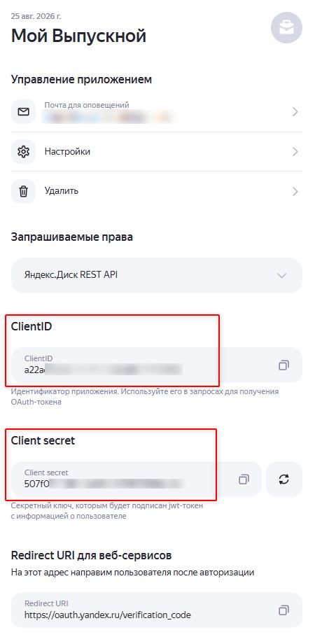The image size is (322, 644).
Task: Click the Redirect URI verification_code field
Action: pyautogui.click(x=157, y=610)
